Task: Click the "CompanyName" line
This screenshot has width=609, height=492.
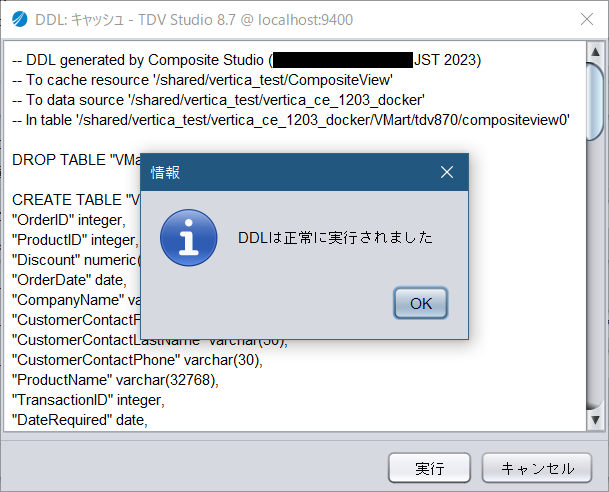Action: (x=76, y=300)
